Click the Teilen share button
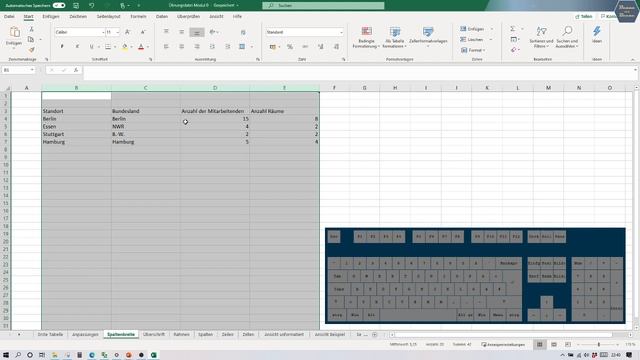The image size is (640, 360). click(x=584, y=16)
